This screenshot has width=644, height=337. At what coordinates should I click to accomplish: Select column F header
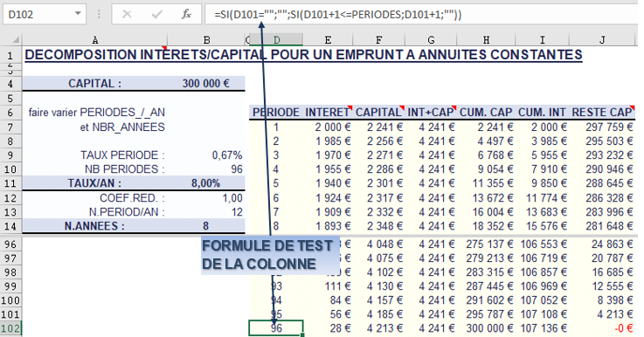[378, 40]
